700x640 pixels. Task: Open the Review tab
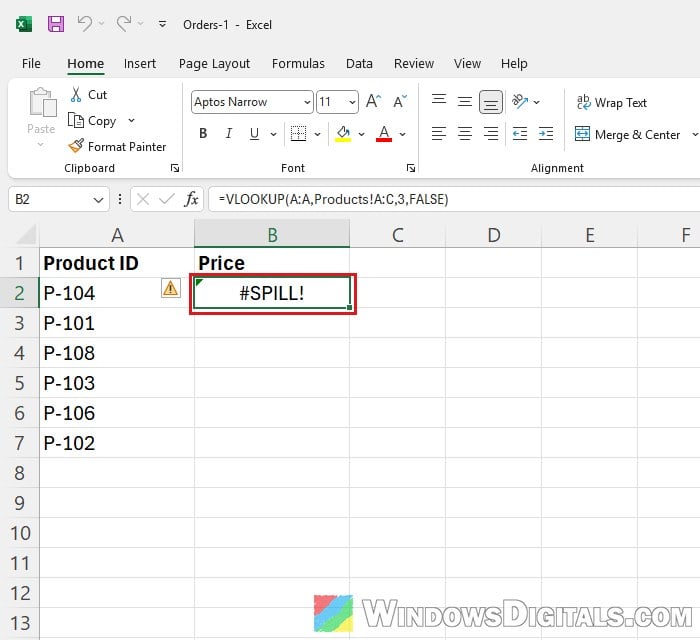point(414,64)
